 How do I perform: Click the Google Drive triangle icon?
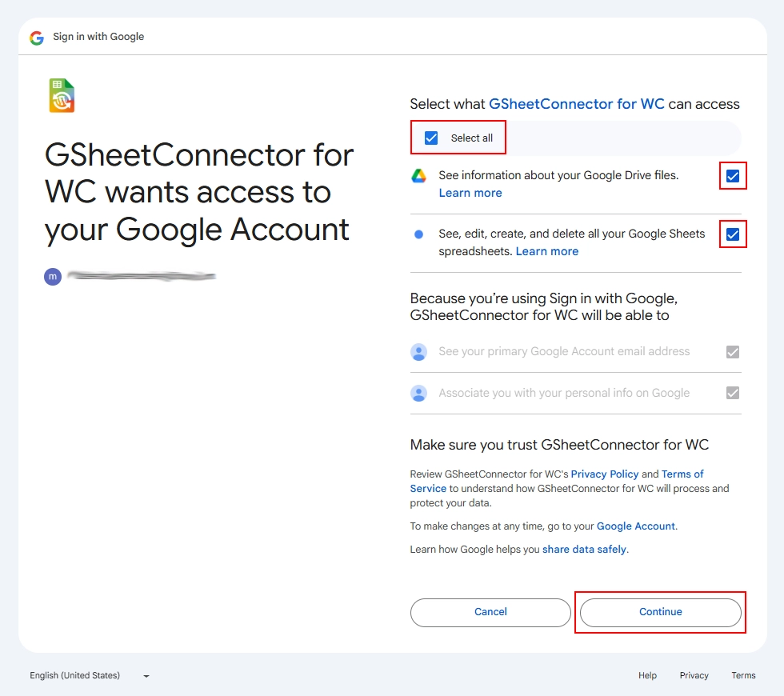(x=418, y=175)
